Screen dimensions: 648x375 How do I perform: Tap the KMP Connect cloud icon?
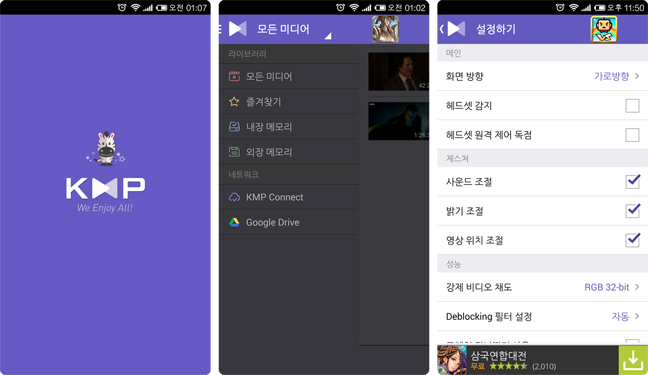point(234,197)
